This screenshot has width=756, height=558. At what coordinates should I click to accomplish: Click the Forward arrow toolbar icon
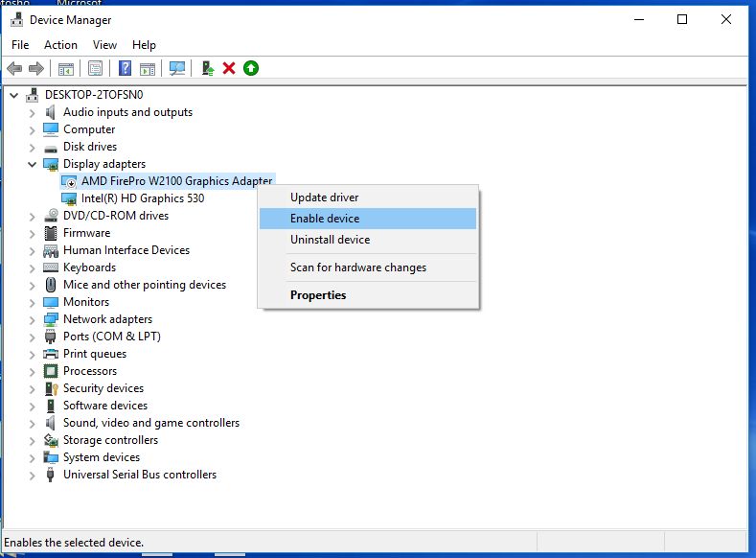[36, 68]
